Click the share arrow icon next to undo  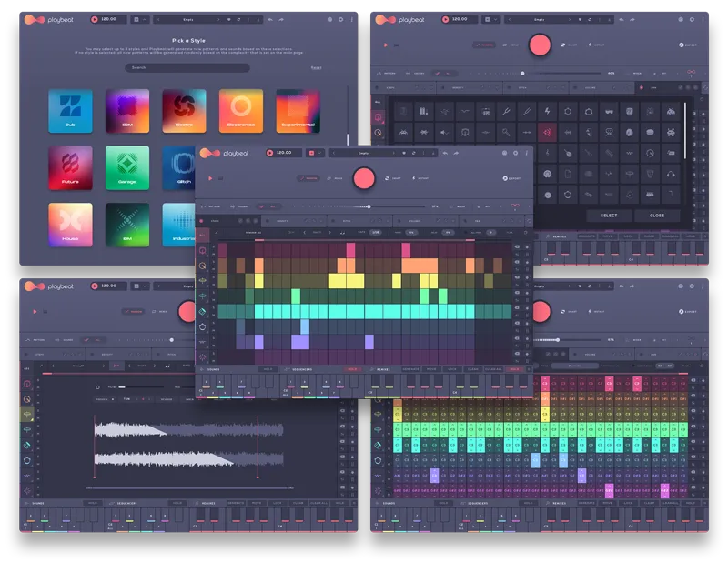coord(454,152)
